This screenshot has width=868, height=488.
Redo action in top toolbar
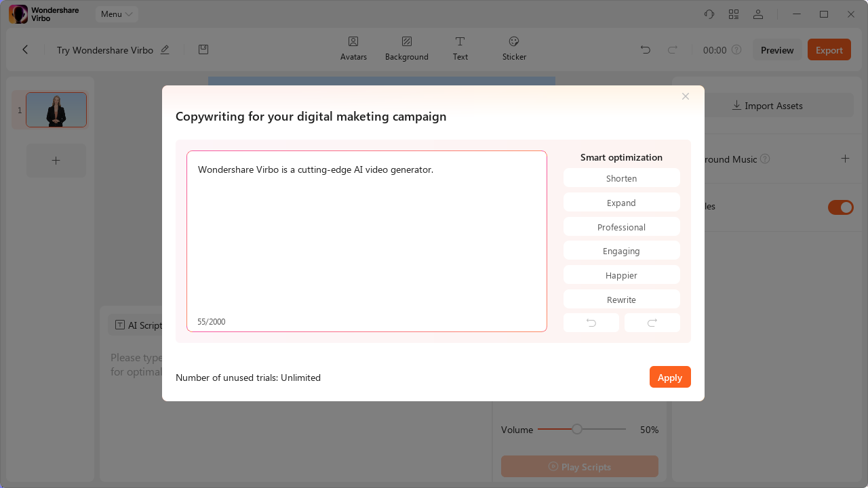pyautogui.click(x=673, y=49)
